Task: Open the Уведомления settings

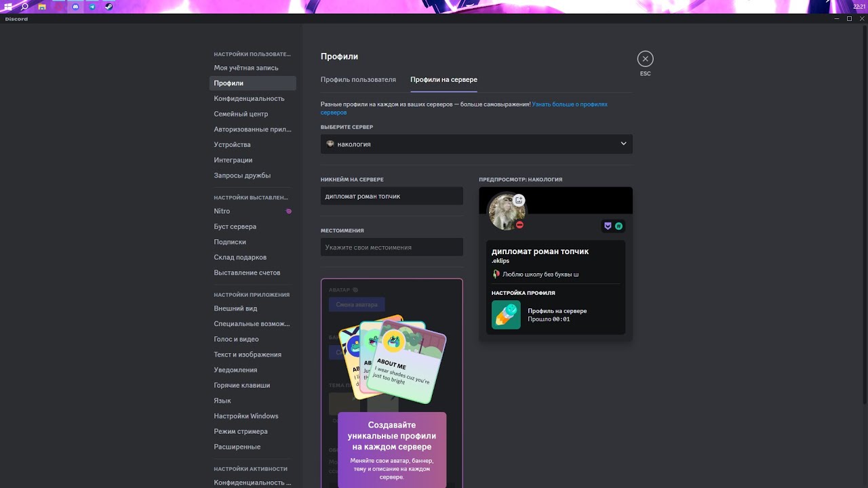Action: point(252,370)
